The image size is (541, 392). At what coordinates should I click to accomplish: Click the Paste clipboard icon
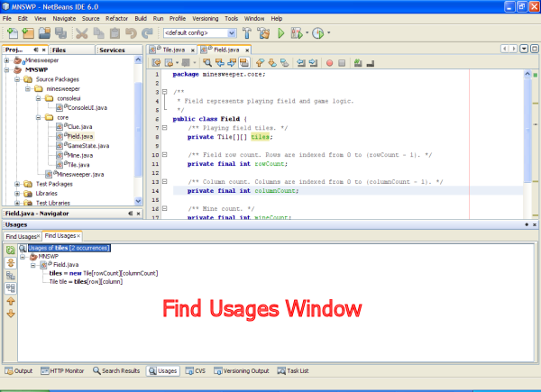coord(115,33)
